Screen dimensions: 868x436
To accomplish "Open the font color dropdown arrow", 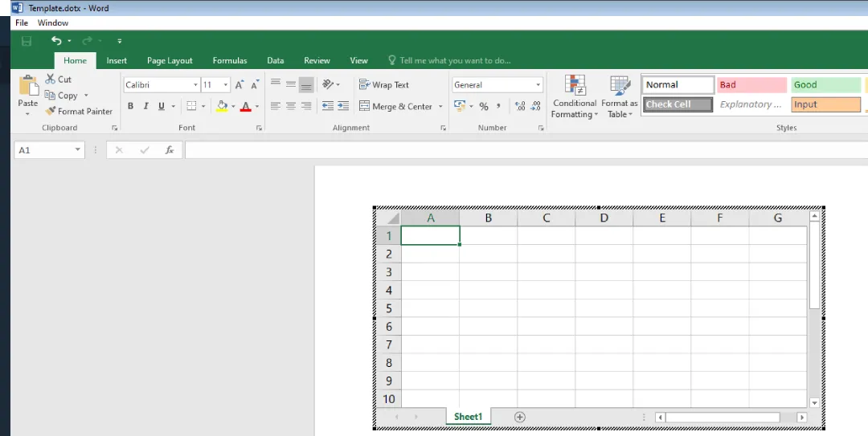I will (257, 106).
